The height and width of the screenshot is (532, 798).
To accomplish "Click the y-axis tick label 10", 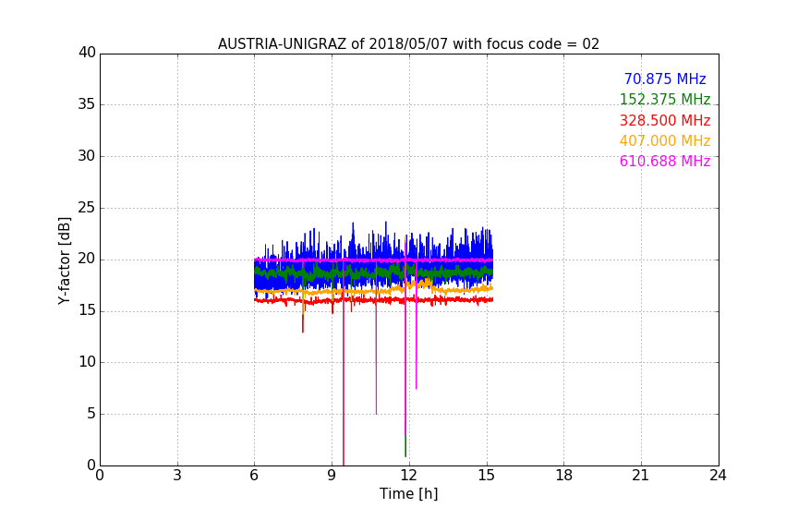I will [x=87, y=362].
